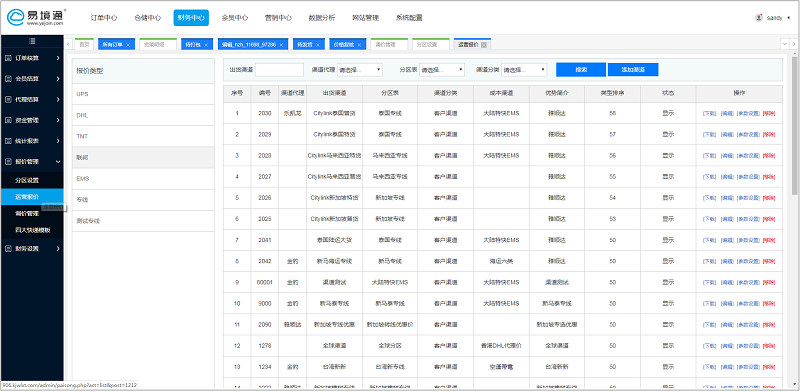Close the 所有订单 tab with its X
Image resolution: width=800 pixels, height=392 pixels.
tap(128, 45)
